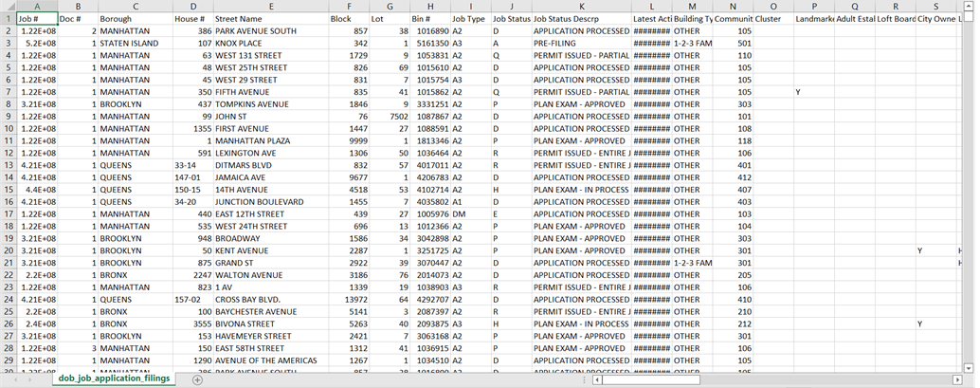
Task: Select '1-2-3 FAM' cell in row 21
Action: click(x=693, y=263)
